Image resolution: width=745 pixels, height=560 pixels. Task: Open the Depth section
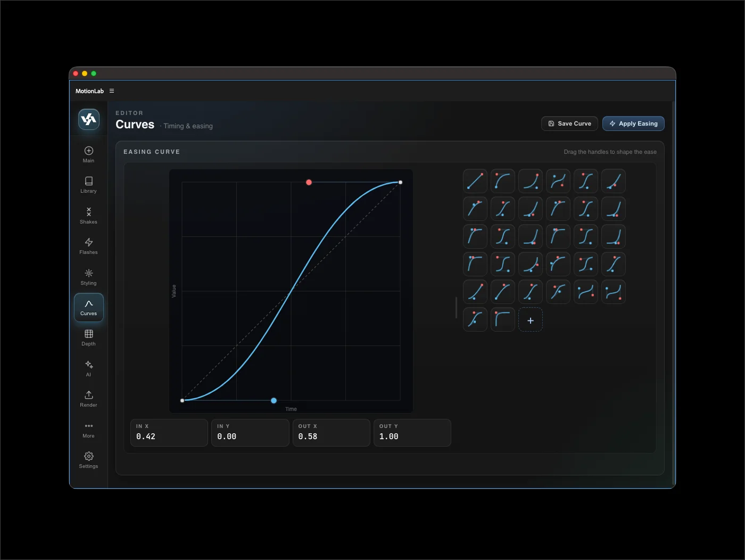(88, 337)
